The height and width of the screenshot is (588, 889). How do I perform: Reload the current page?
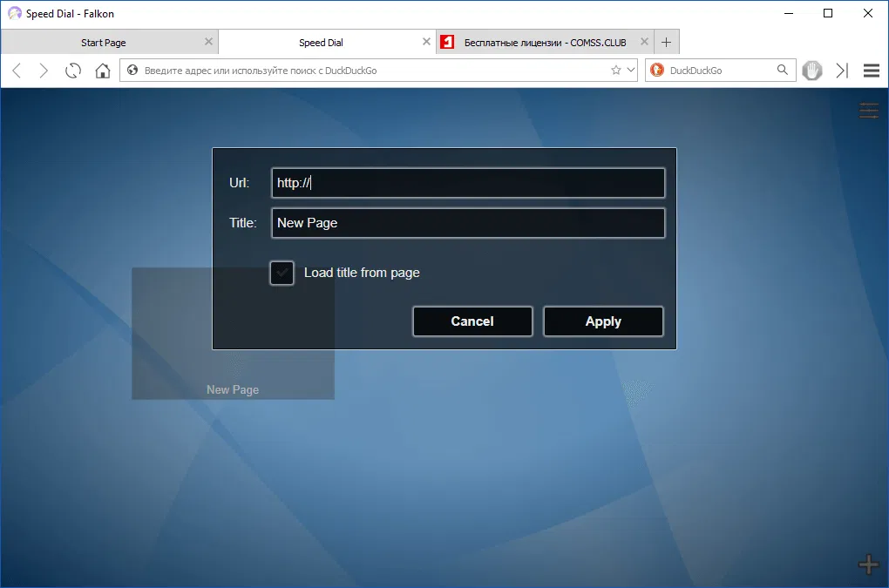pos(73,71)
